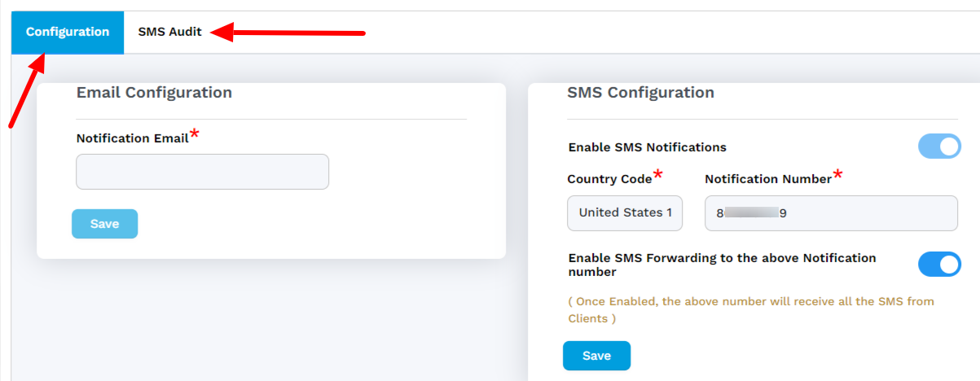
Task: Disable SMS Forwarding to Notification number switch
Action: (939, 265)
